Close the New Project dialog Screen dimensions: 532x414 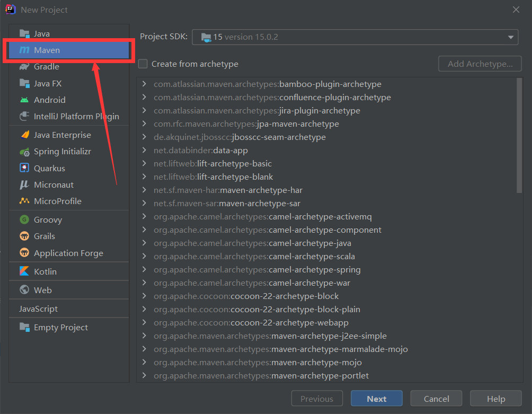[516, 10]
